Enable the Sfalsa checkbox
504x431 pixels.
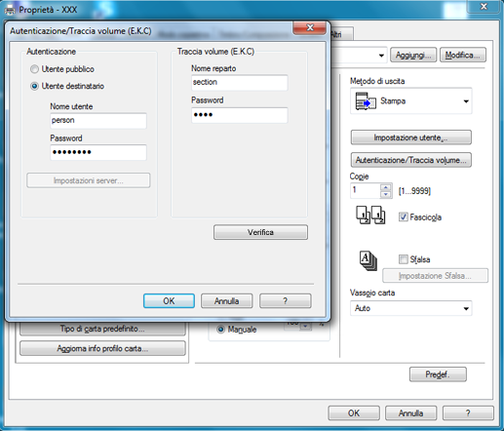pos(403,259)
